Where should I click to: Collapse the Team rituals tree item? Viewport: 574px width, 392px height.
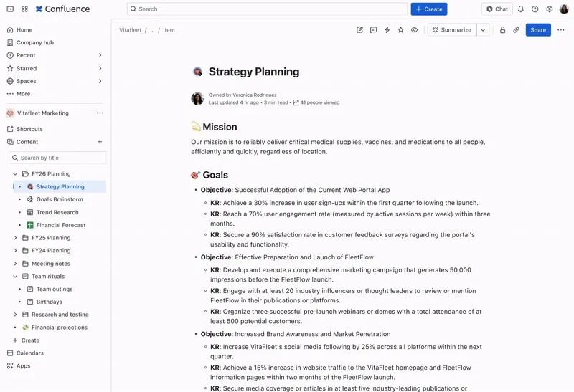click(15, 276)
